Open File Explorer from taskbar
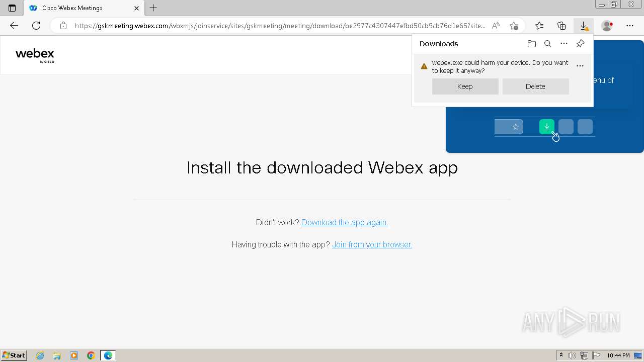644x362 pixels. [57, 355]
